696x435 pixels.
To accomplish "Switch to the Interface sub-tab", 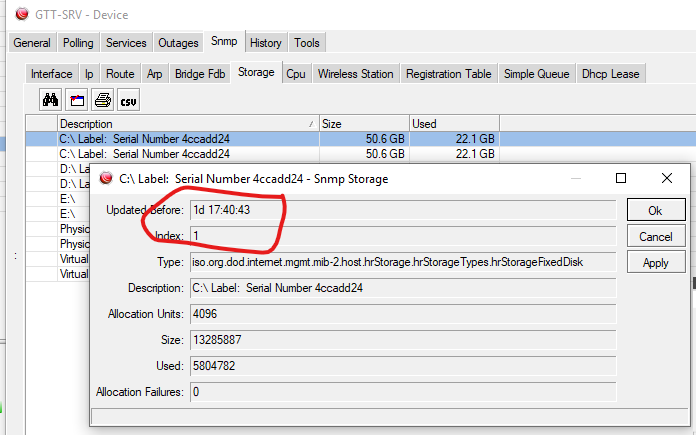I will click(51, 74).
